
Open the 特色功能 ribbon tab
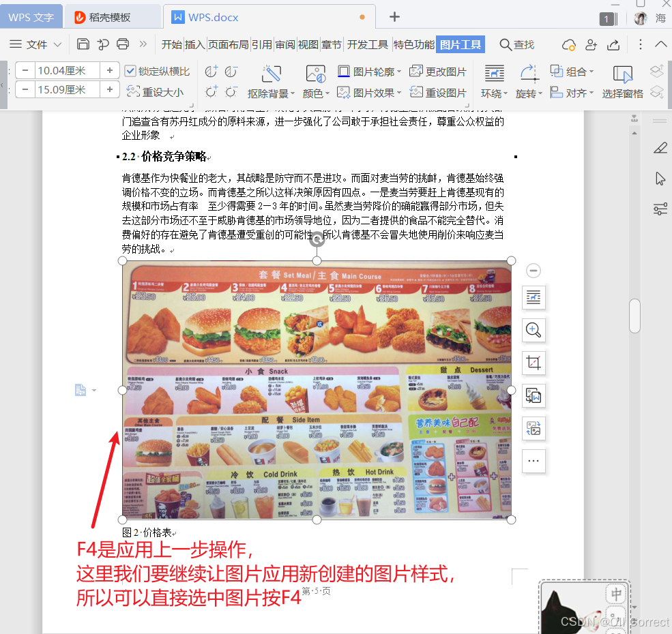413,44
